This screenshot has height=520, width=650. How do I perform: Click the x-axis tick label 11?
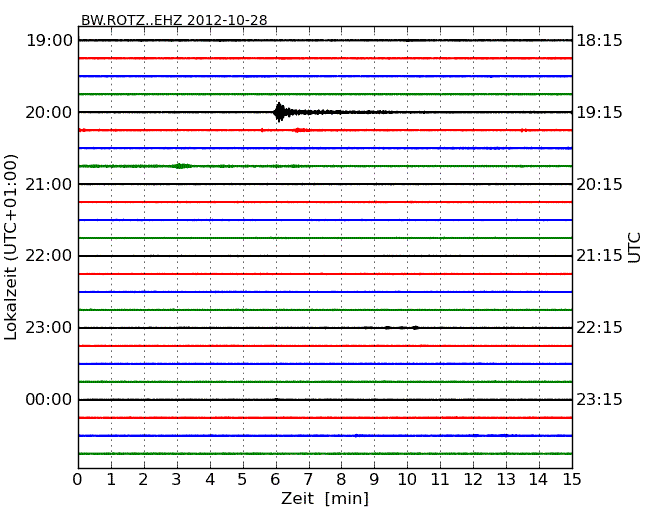tap(440, 479)
